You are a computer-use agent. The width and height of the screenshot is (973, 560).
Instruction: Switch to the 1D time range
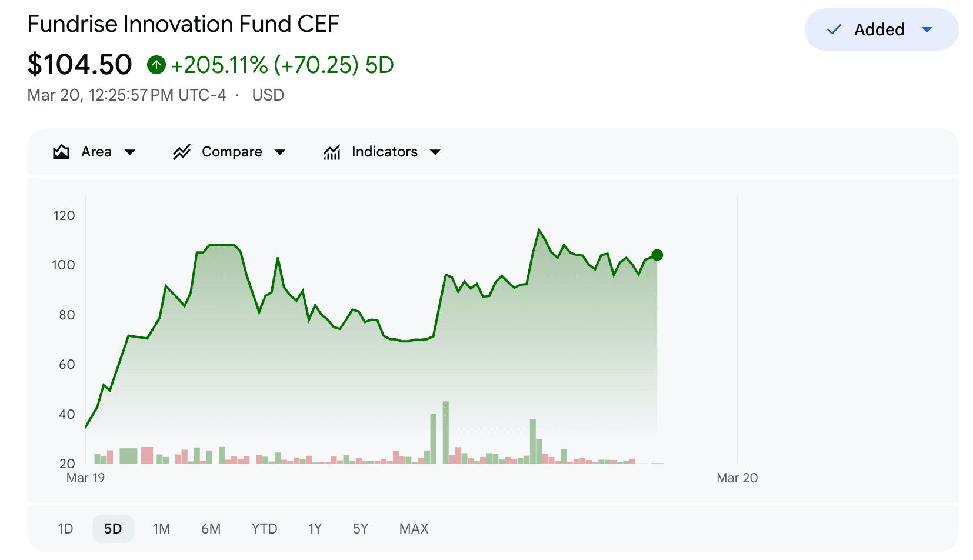click(x=65, y=529)
